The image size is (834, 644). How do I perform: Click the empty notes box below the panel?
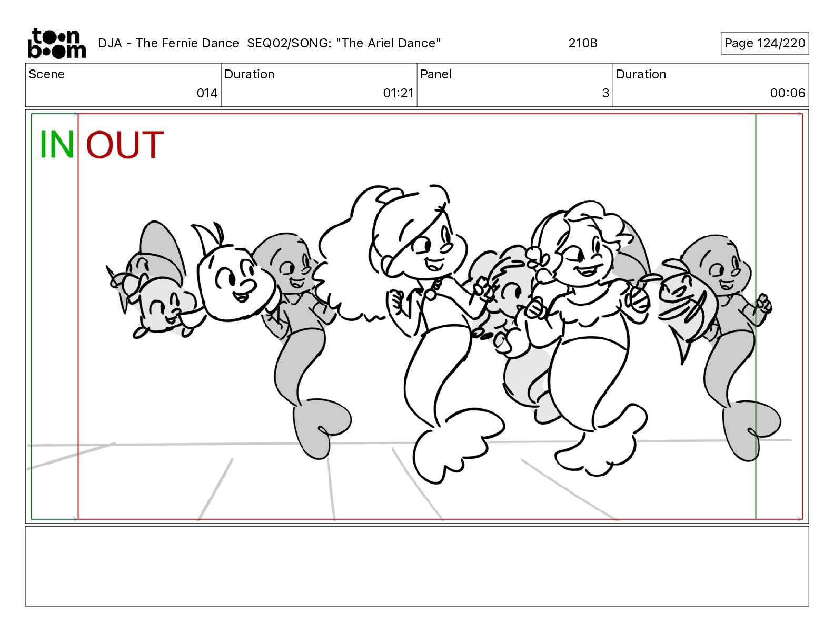[x=417, y=566]
